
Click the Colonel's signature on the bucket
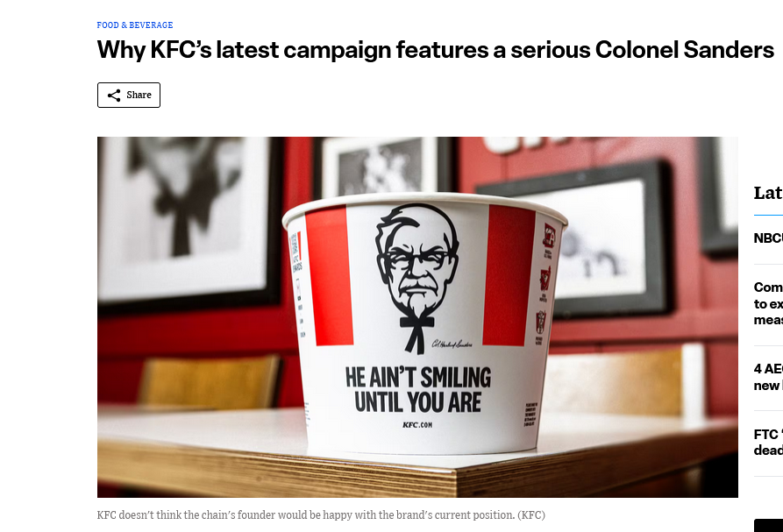tap(452, 344)
